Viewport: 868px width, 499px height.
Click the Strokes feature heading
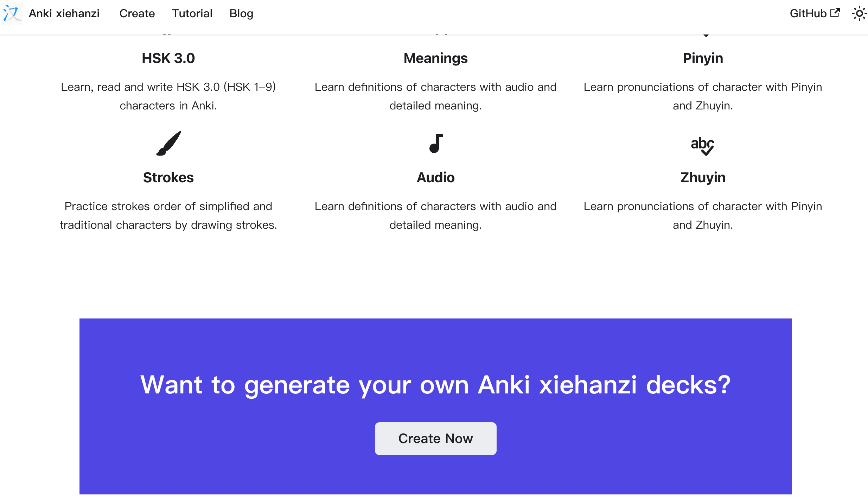(x=168, y=177)
